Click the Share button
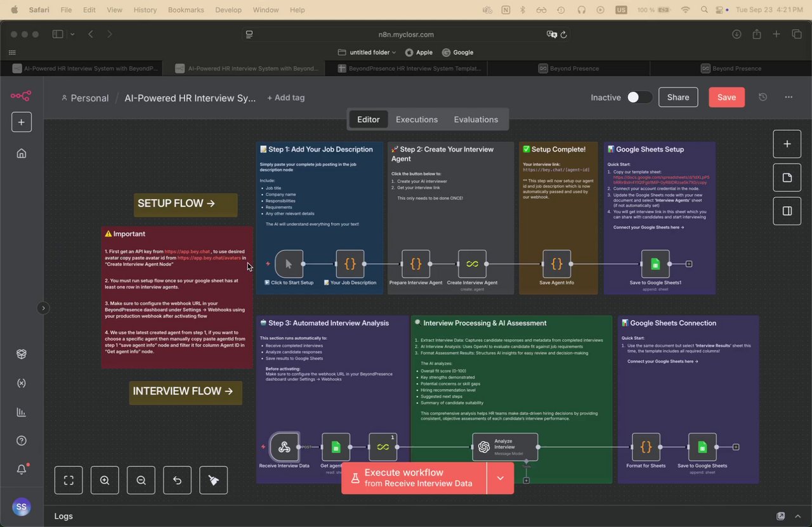Image resolution: width=812 pixels, height=527 pixels. click(678, 97)
